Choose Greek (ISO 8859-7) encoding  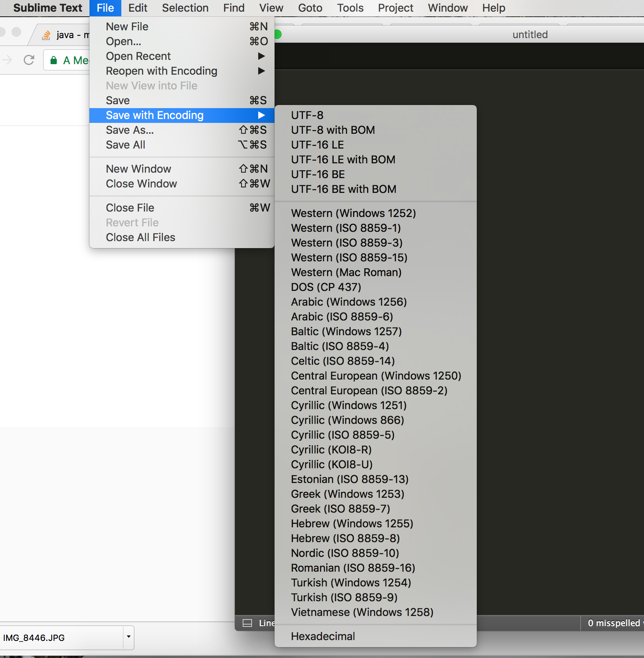(376, 509)
